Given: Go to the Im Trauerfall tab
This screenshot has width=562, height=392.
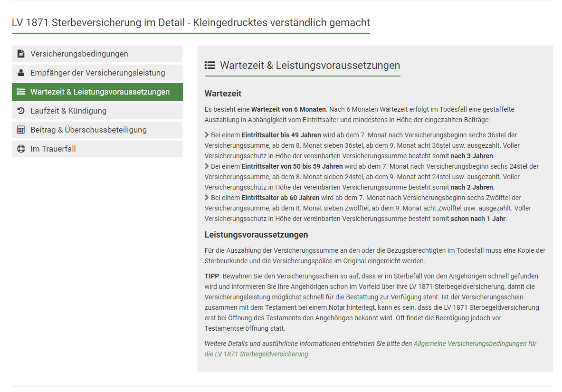Looking at the screenshot, I should tap(97, 149).
